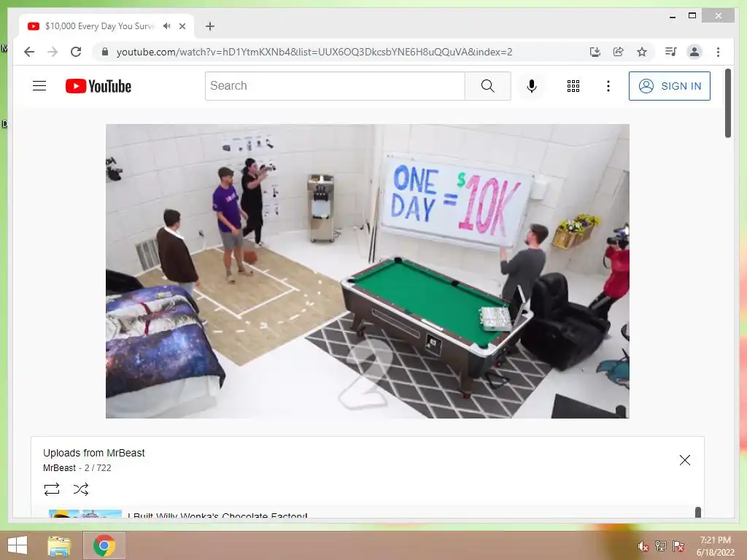
Task: Open the YouTube apps grid
Action: click(573, 86)
